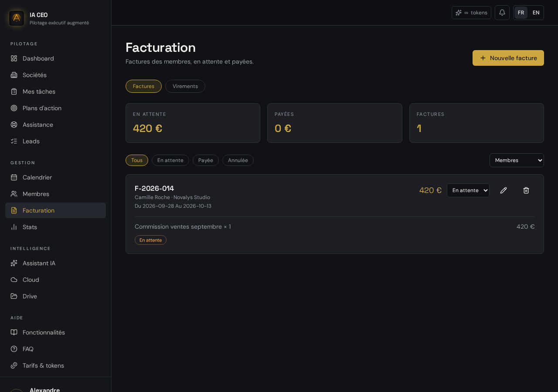This screenshot has height=392, width=558.
Task: Open notifications bell icon
Action: 502,13
